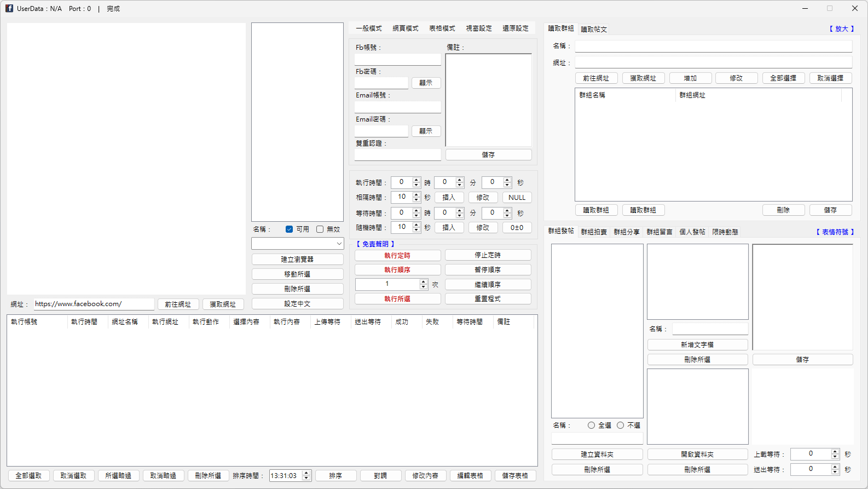Open the 【放大】 link

(842, 29)
